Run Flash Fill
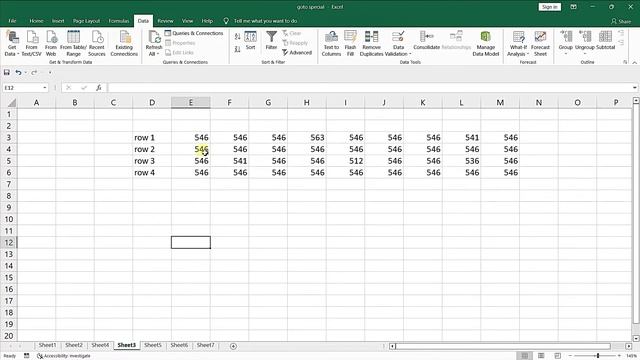640x360 pixels. click(x=350, y=43)
